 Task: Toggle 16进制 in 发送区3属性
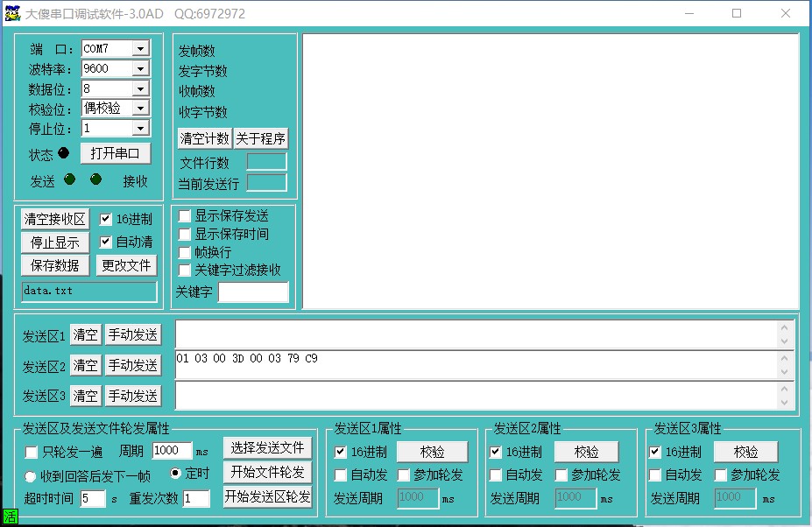click(x=654, y=452)
